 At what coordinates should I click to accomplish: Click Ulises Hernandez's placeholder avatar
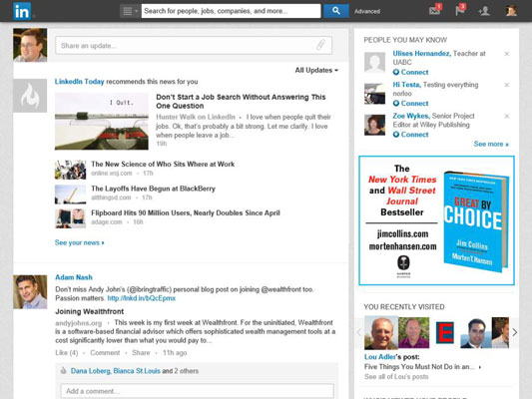tap(374, 63)
